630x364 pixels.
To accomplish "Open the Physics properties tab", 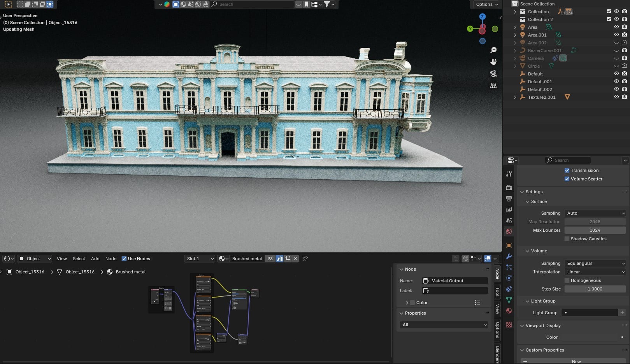I will [x=509, y=278].
